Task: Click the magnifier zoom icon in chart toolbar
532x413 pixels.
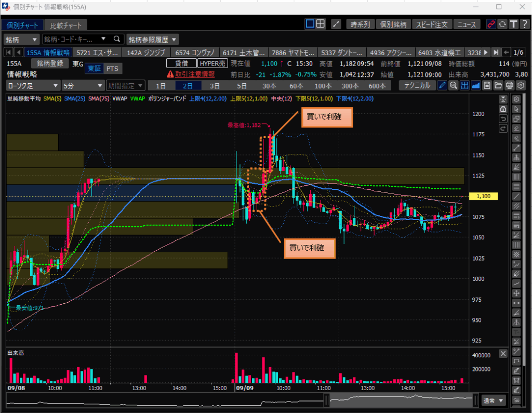Action: pos(453,85)
